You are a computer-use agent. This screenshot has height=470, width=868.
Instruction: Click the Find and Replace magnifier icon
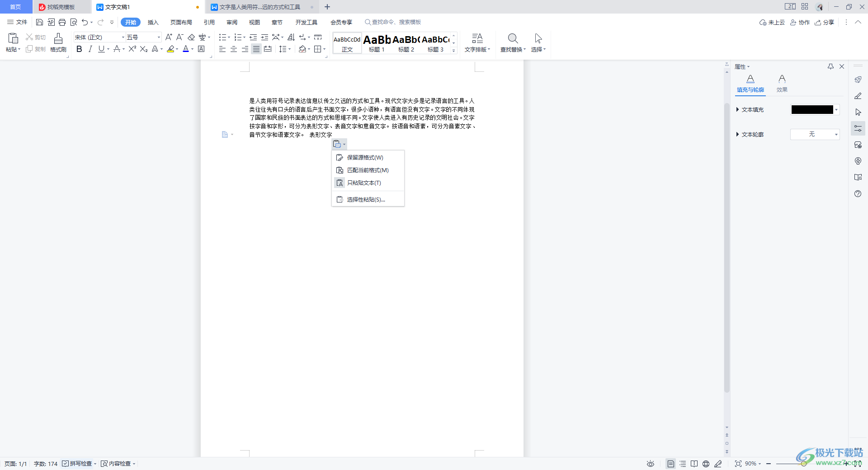pyautogui.click(x=513, y=38)
